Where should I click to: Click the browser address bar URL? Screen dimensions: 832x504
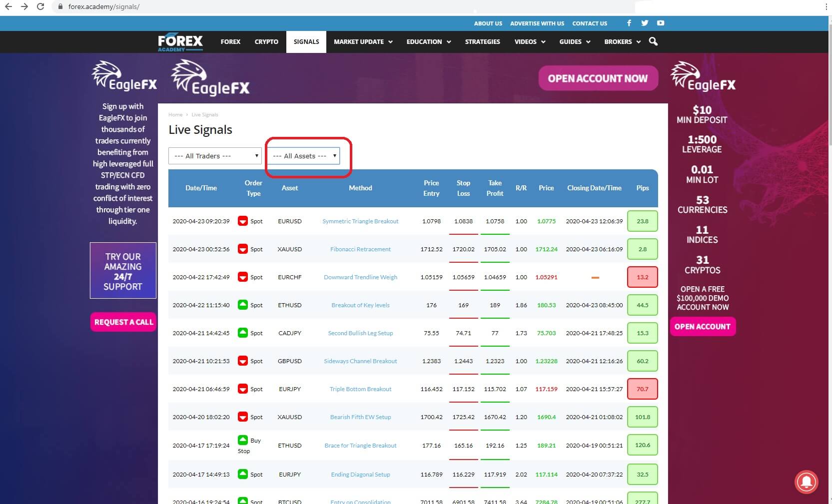coord(104,7)
